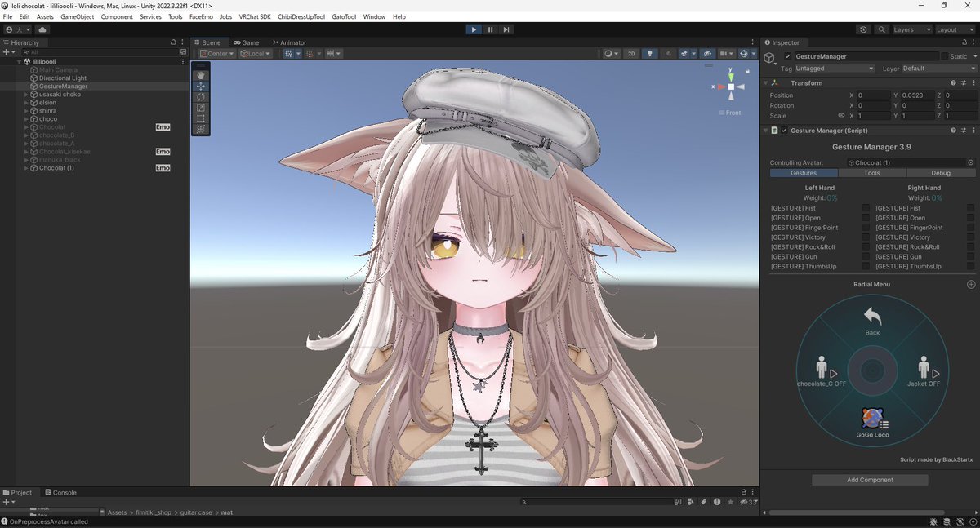Viewport: 980px width, 528px height.
Task: Enable Gesture Manager script checkbox
Action: (784, 131)
